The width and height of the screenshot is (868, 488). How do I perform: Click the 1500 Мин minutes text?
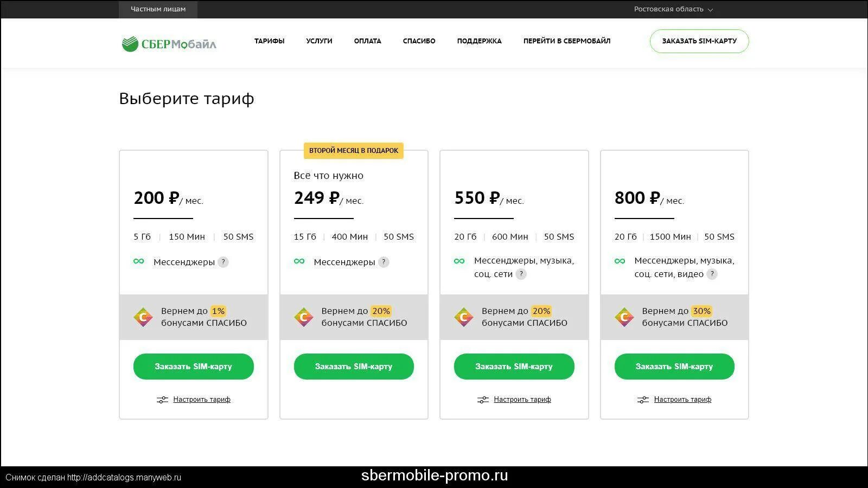point(671,237)
